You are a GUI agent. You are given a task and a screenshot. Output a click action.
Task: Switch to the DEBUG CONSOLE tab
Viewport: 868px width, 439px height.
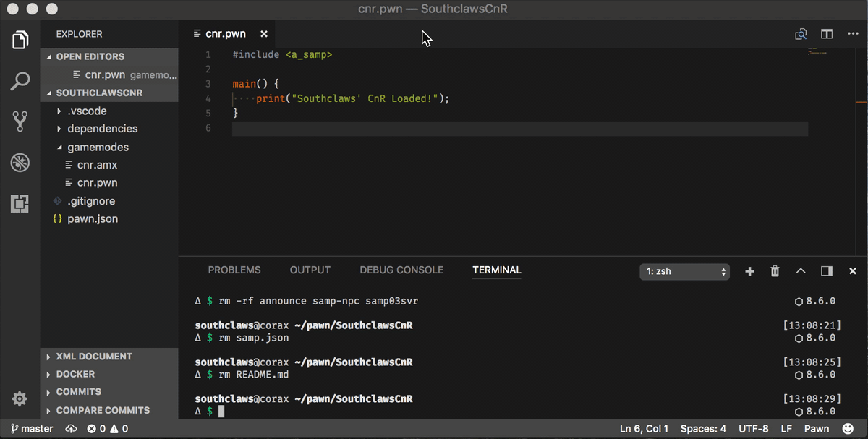click(x=401, y=270)
